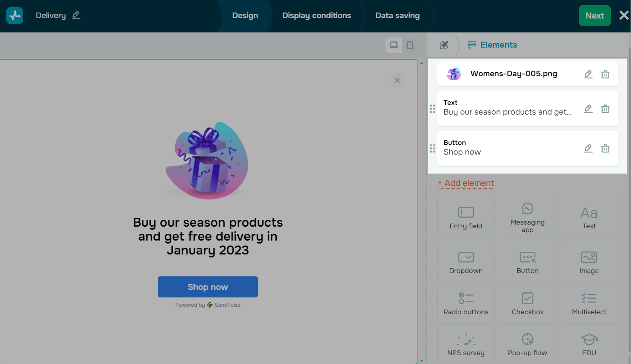Switch to mobile preview mode
631x364 pixels.
click(x=409, y=45)
